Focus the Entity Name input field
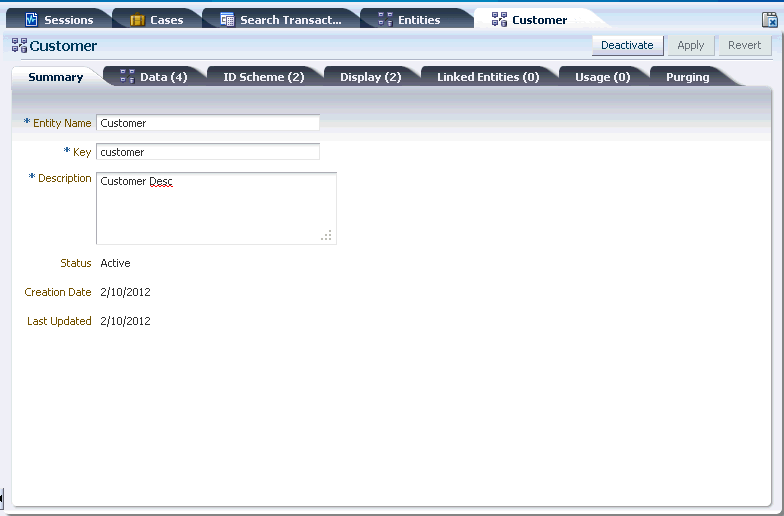This screenshot has width=784, height=516. [208, 123]
